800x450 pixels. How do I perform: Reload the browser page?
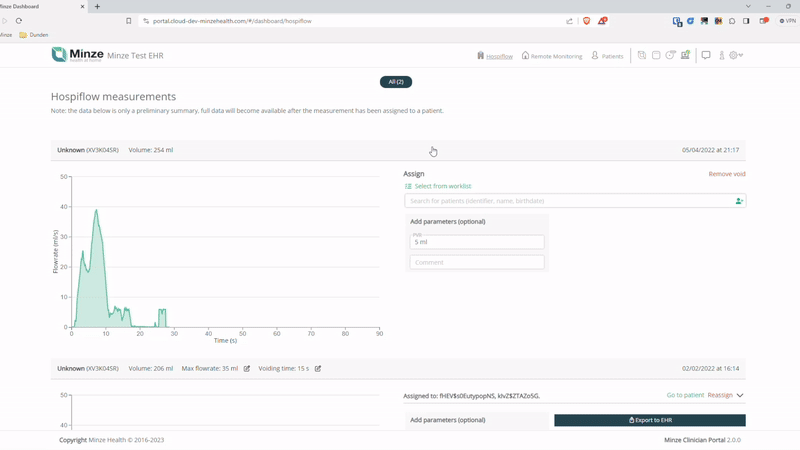(19, 21)
